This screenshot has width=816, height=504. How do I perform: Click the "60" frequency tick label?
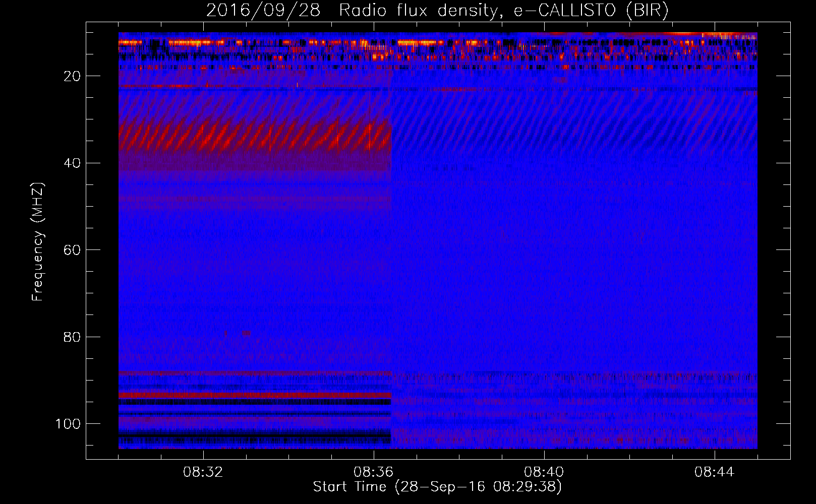point(72,250)
